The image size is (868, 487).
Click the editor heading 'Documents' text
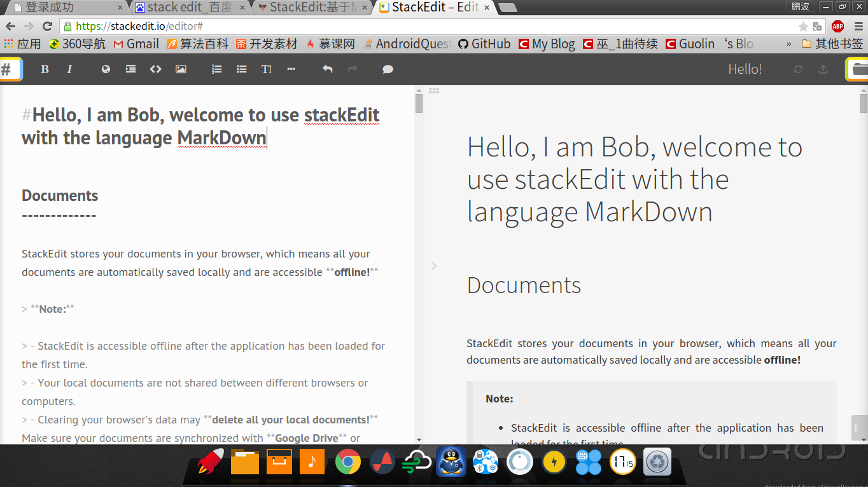(60, 196)
